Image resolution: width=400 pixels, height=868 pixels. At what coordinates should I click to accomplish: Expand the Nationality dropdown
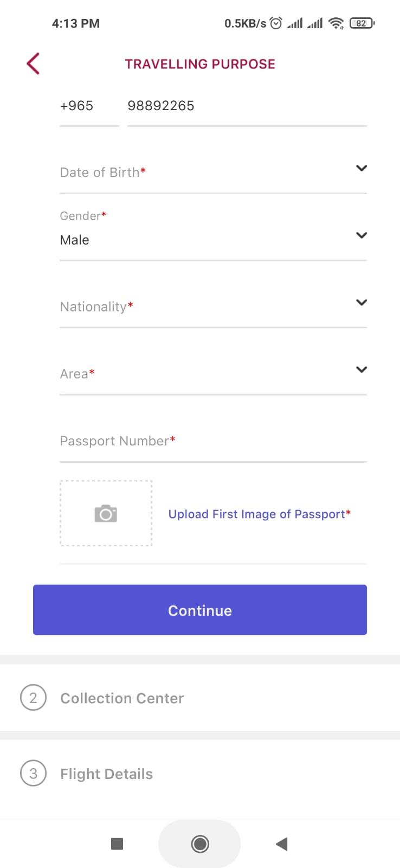click(213, 307)
